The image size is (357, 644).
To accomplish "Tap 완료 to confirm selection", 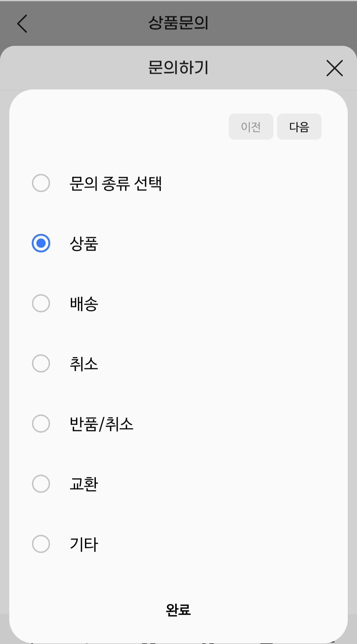I will pyautogui.click(x=178, y=610).
